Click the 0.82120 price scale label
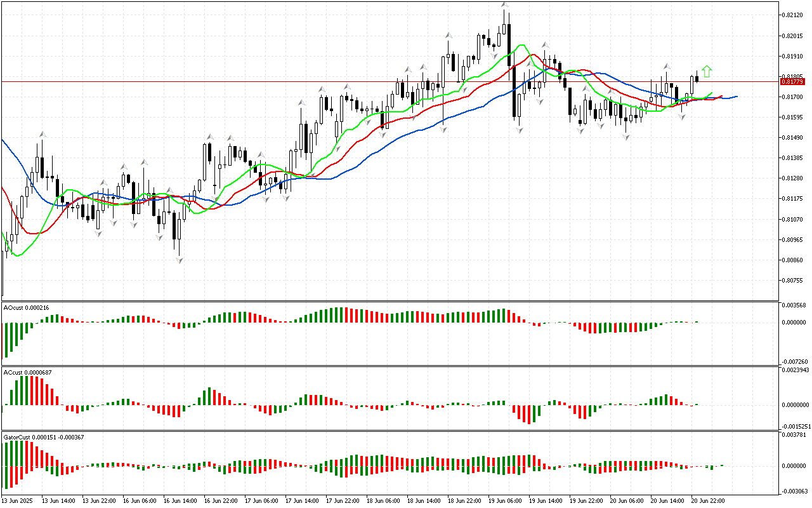Viewport: 812px width, 508px height. [x=793, y=15]
